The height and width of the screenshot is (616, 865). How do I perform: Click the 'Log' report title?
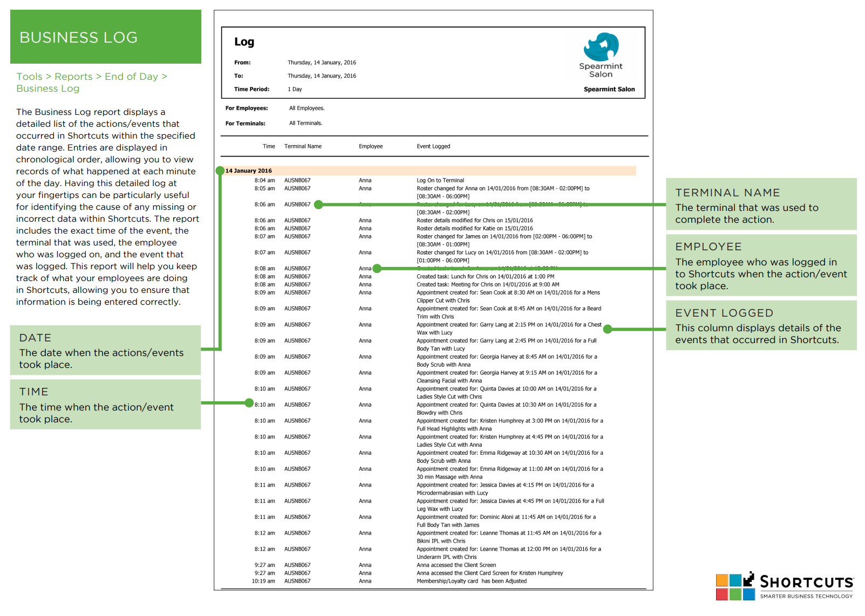point(244,42)
